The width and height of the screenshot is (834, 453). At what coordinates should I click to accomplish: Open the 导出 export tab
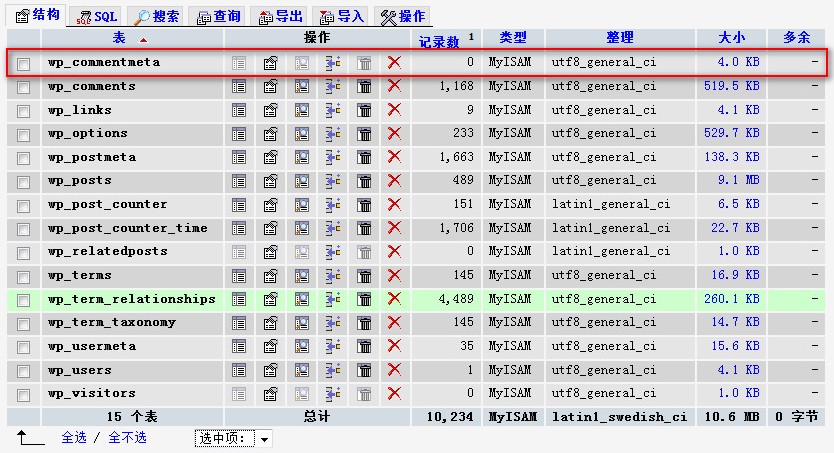(x=280, y=16)
